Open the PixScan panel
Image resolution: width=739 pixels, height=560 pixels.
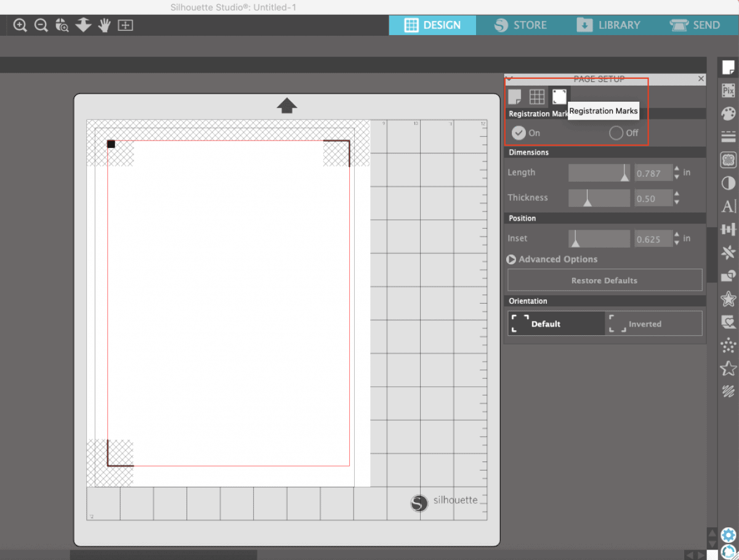[x=729, y=91]
